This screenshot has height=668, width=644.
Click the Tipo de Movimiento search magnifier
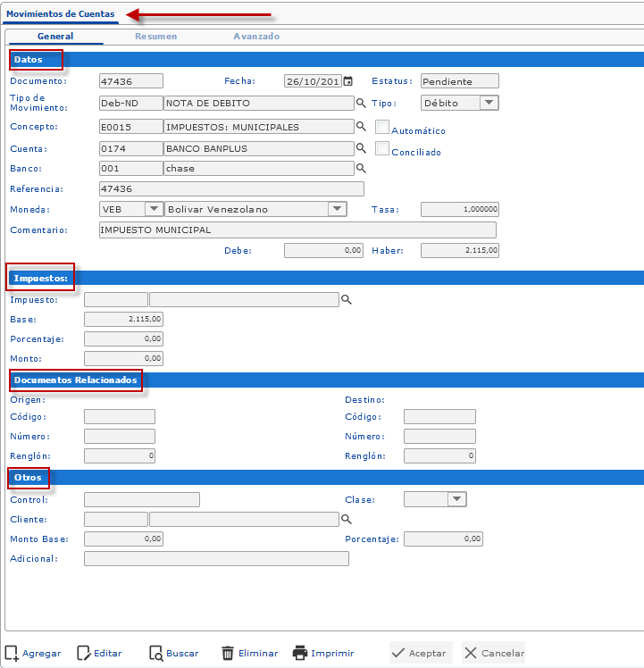[x=361, y=103]
